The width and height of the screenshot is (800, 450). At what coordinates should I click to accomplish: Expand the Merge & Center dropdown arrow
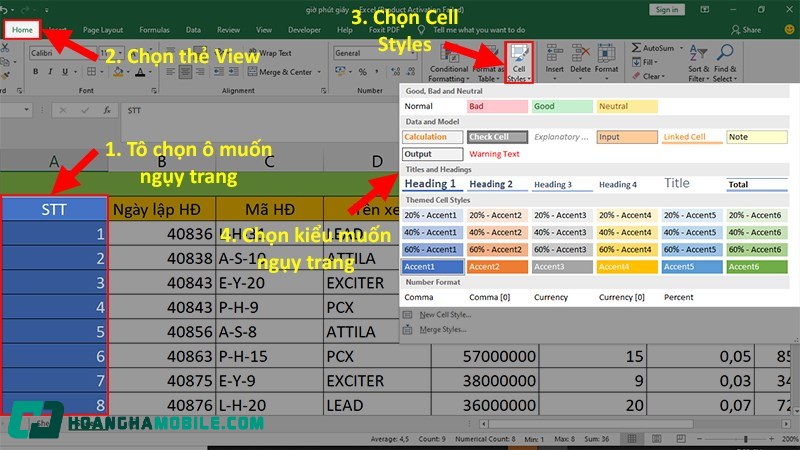pyautogui.click(x=319, y=72)
